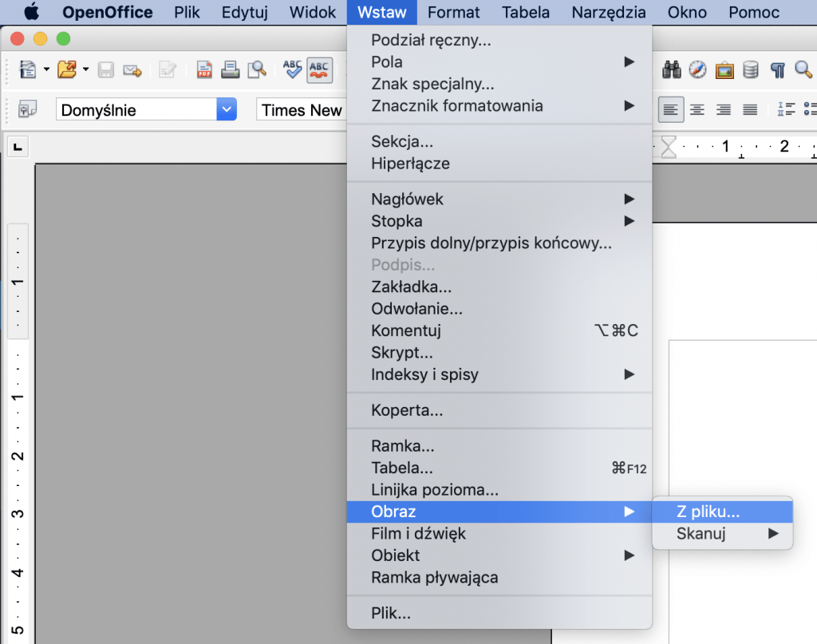This screenshot has height=644, width=817.
Task: Expand the Stopka submenu
Action: tap(499, 221)
